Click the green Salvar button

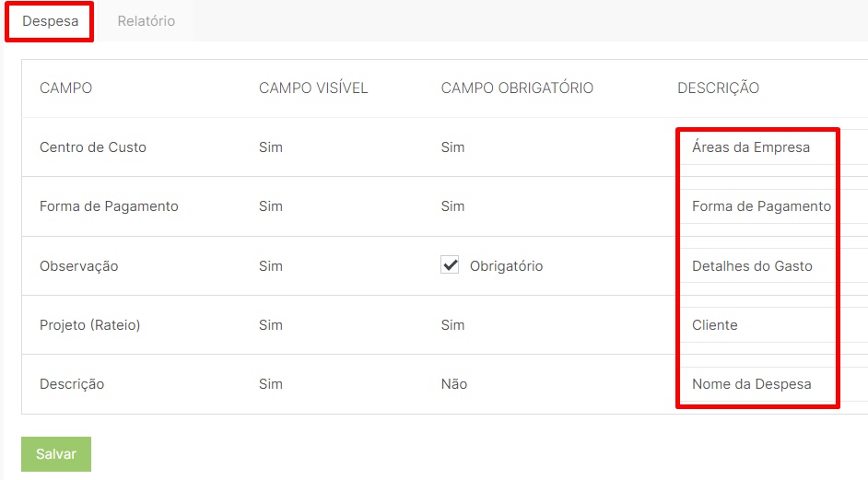56,454
